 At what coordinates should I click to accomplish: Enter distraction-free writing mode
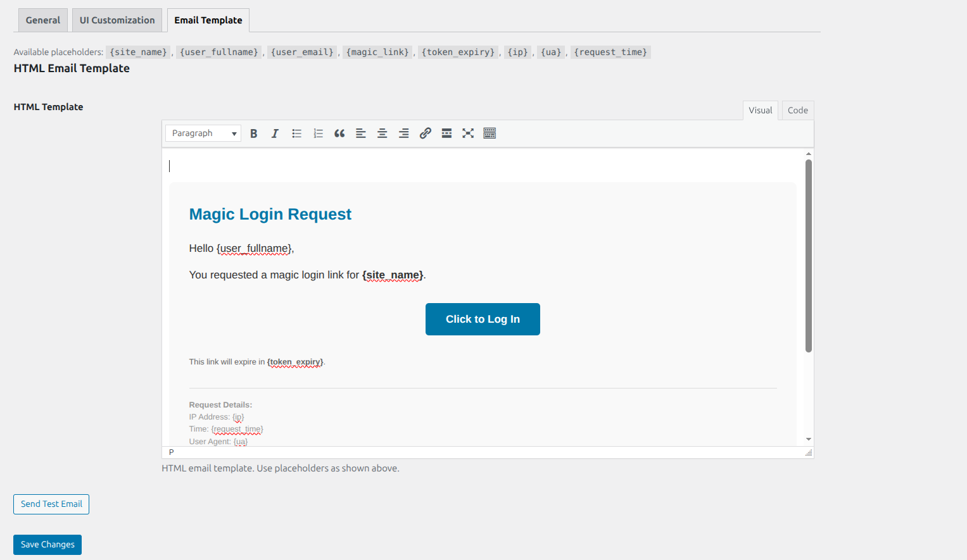pos(468,133)
